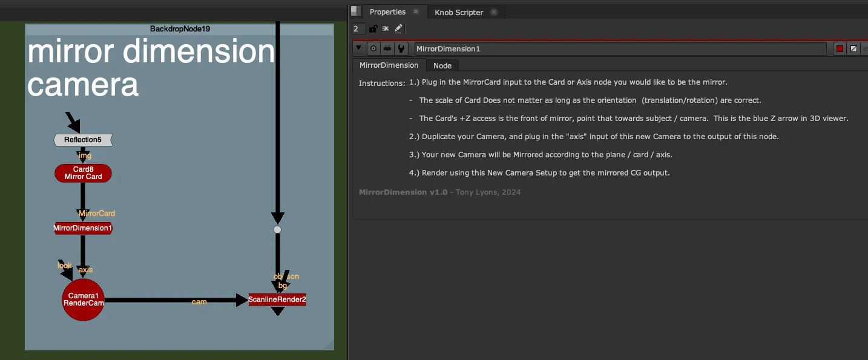Select the pencil edit icon in the Properties toolbar
The width and height of the screenshot is (868, 360).
(x=398, y=28)
